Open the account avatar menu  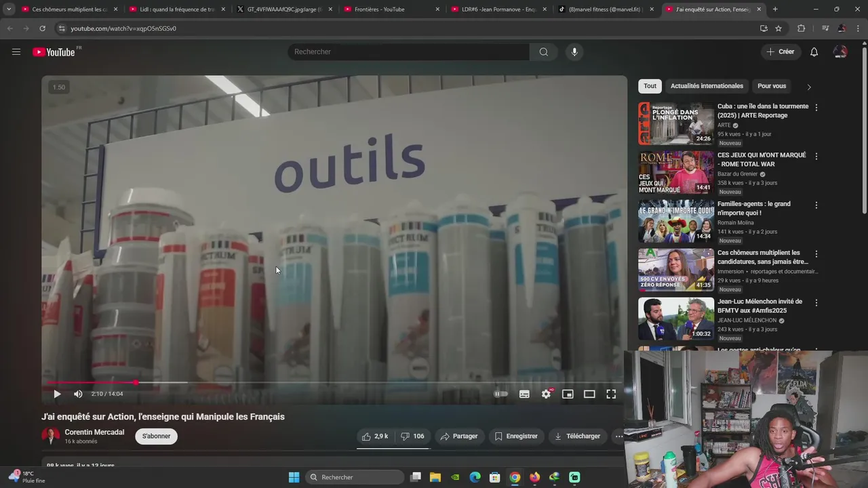[840, 52]
